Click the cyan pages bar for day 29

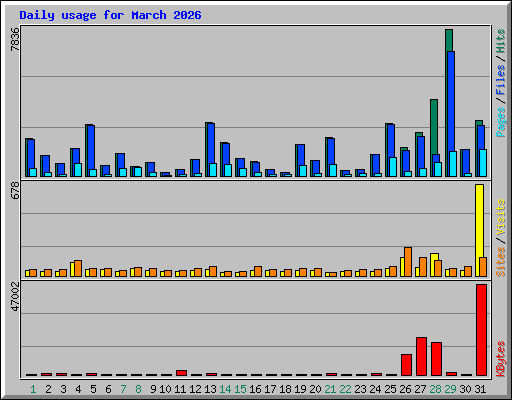click(x=453, y=164)
